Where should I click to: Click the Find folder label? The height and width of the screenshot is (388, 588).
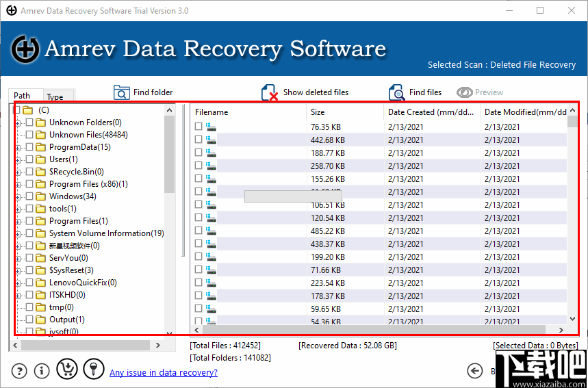pos(153,92)
